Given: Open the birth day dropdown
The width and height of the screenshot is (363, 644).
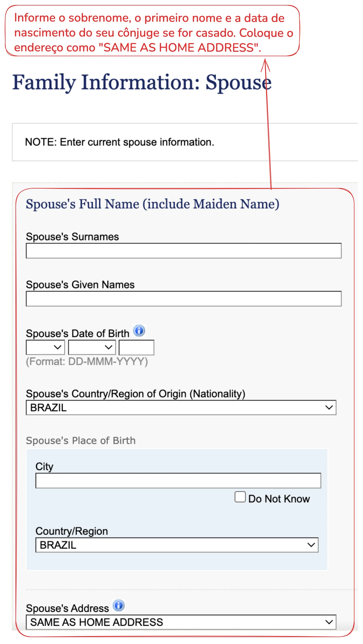Looking at the screenshot, I should (x=45, y=347).
